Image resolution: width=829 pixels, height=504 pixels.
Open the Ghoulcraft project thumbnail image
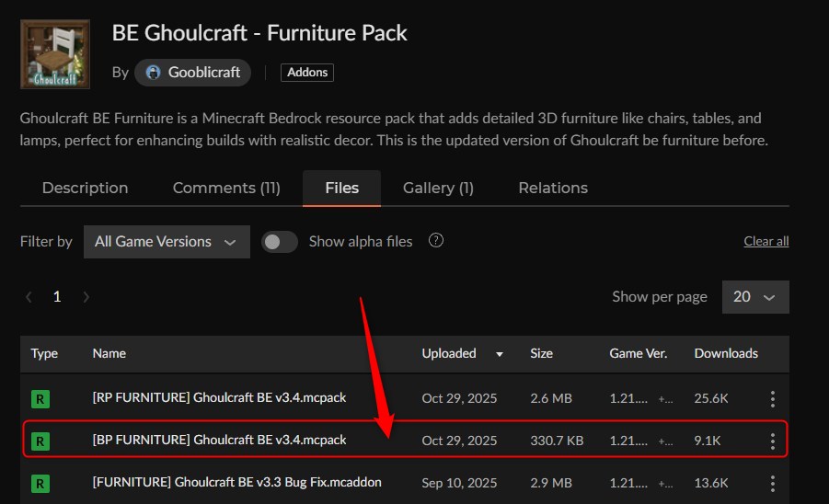[55, 54]
